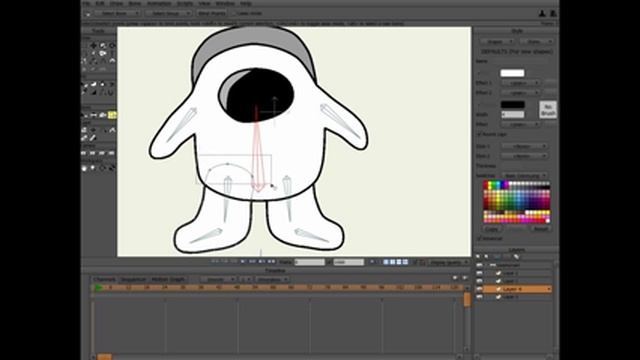640x360 pixels.
Task: Choose the Zoom Workspace tool
Action: (x=93, y=168)
